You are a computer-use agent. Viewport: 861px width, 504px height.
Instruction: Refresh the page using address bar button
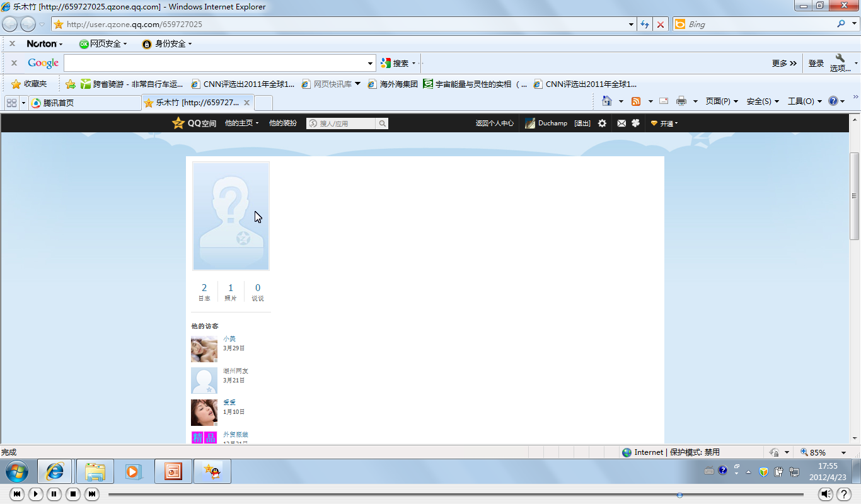[644, 25]
